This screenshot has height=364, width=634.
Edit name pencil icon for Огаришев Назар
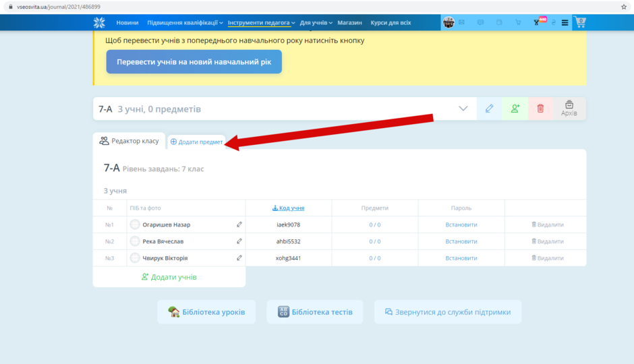(x=239, y=224)
